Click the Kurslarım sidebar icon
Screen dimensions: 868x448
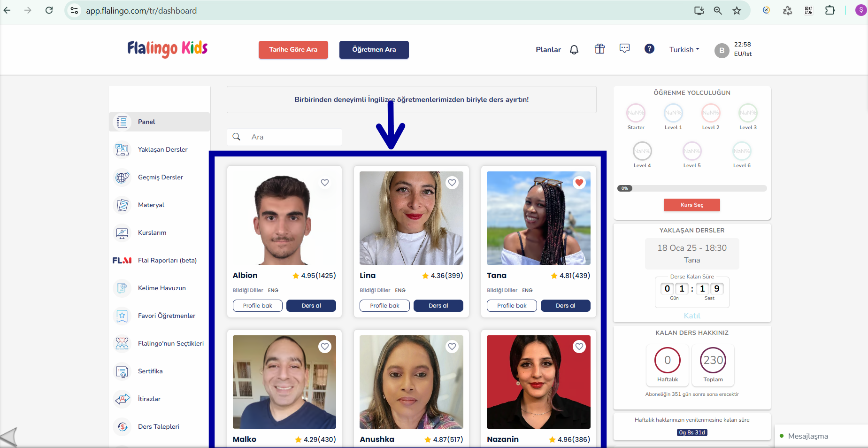tap(122, 233)
